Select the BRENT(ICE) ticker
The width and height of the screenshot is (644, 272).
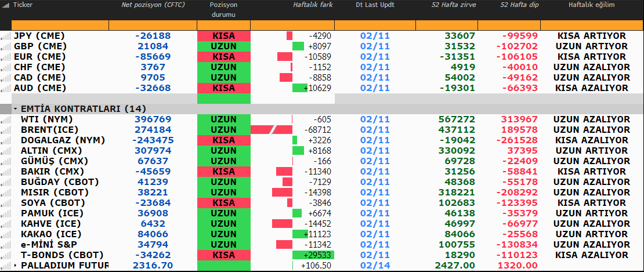tap(46, 130)
